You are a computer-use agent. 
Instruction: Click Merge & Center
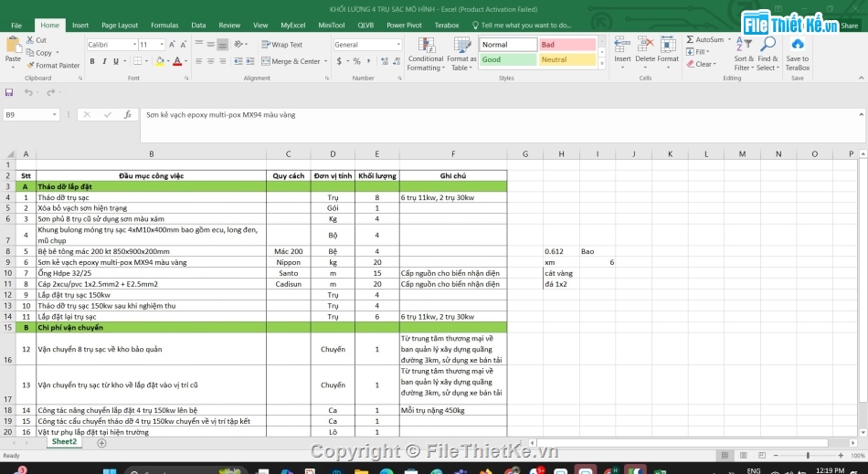click(x=291, y=61)
